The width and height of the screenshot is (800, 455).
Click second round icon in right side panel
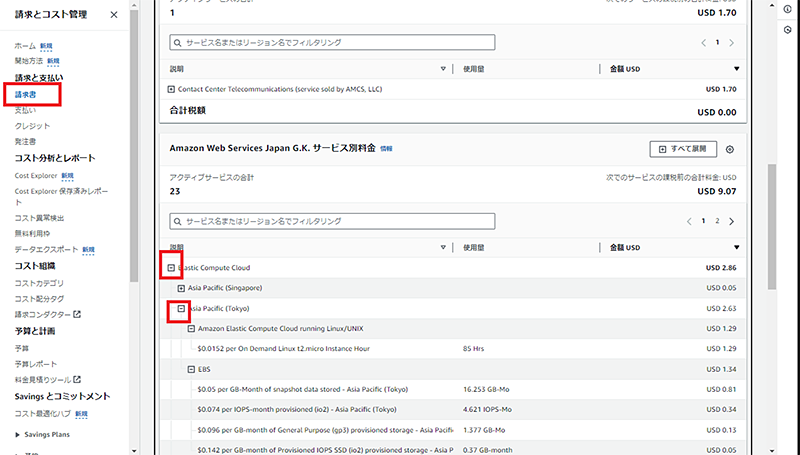(787, 30)
